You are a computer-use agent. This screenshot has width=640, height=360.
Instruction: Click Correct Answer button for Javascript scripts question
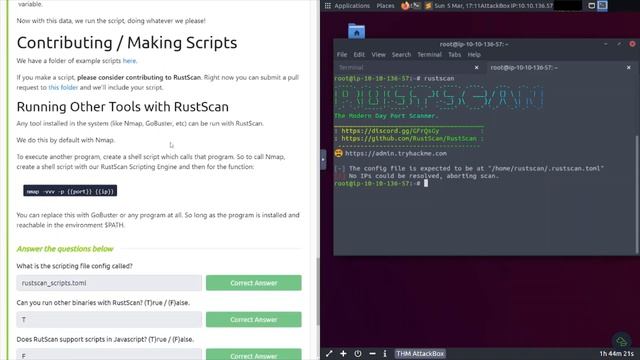point(254,354)
